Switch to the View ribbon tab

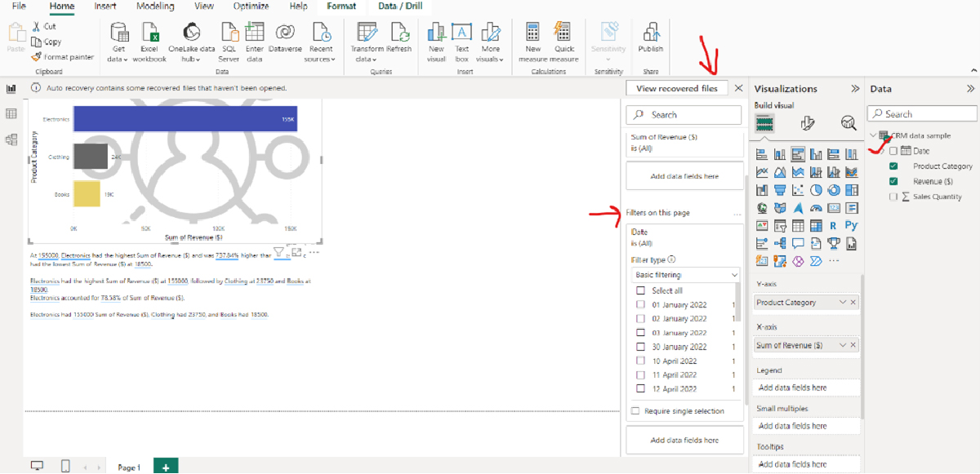[204, 7]
